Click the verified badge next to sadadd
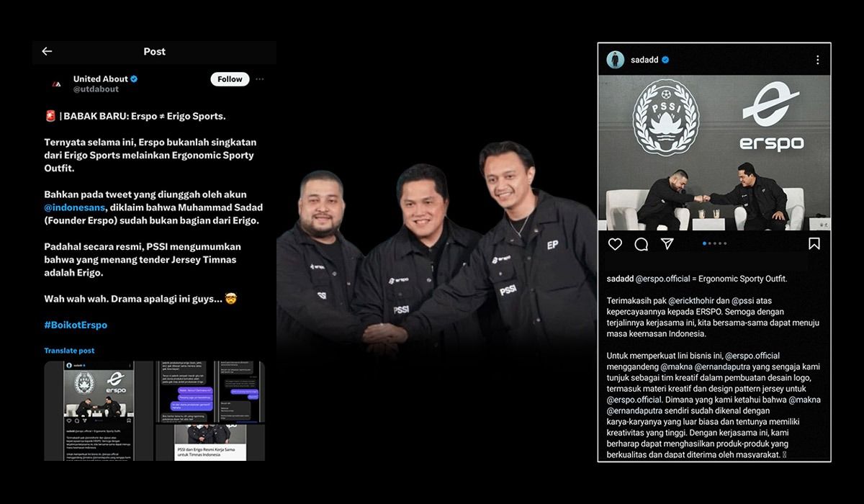The width and height of the screenshot is (864, 504). point(665,60)
